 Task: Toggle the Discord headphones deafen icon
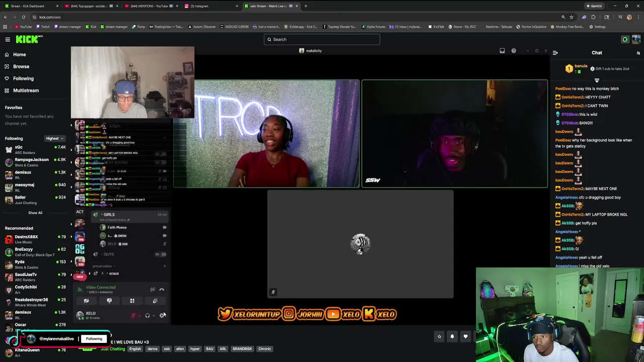[x=147, y=315]
